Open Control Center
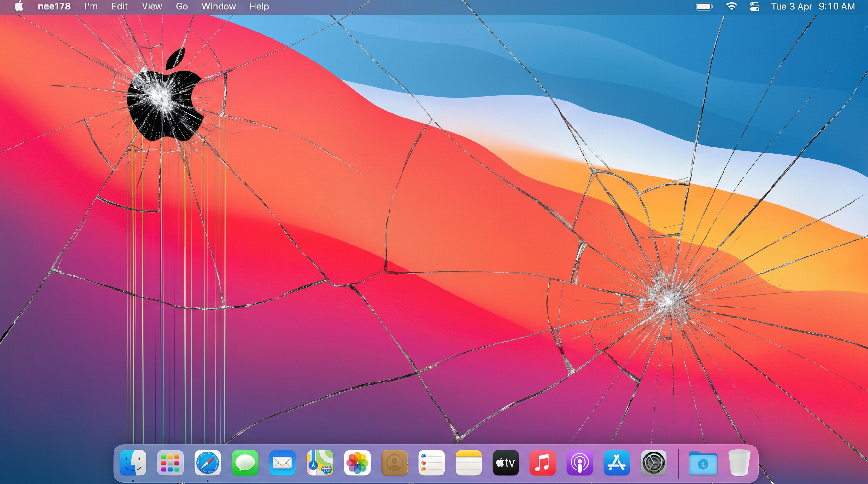 click(x=754, y=6)
